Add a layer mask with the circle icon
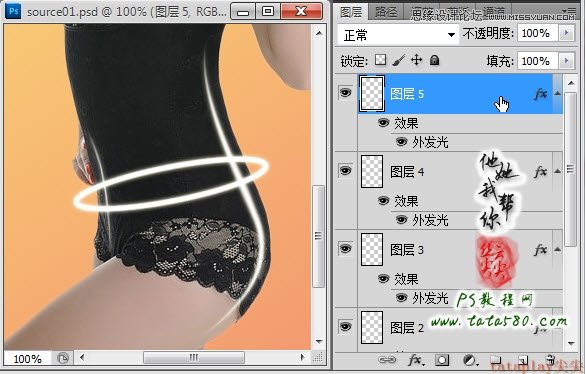Image resolution: width=585 pixels, height=374 pixels. pyautogui.click(x=442, y=360)
